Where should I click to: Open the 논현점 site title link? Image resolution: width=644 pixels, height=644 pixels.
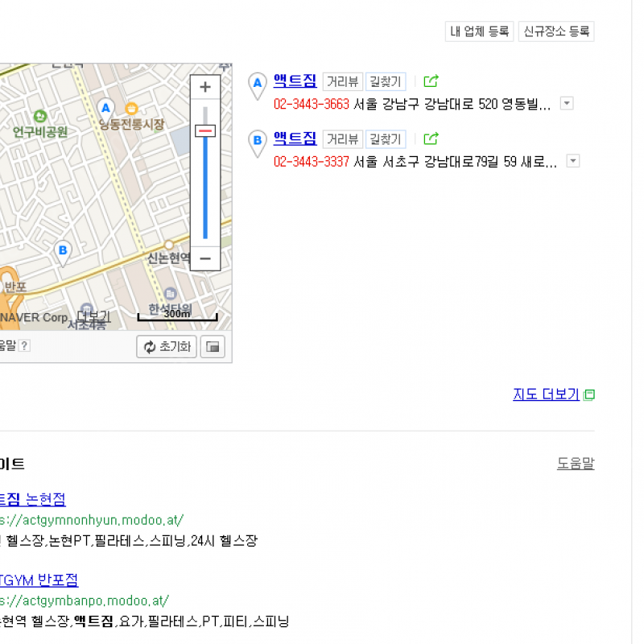pyautogui.click(x=32, y=499)
